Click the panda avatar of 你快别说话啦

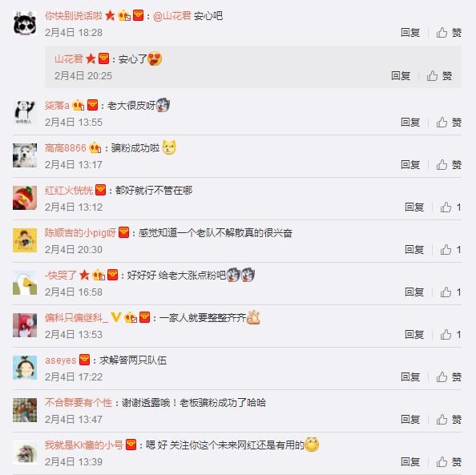tap(25, 23)
